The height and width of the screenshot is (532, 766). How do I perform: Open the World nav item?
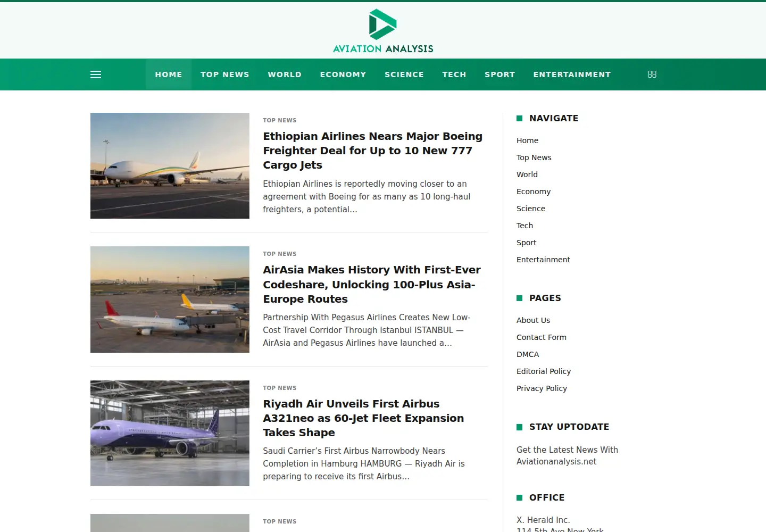coord(285,74)
